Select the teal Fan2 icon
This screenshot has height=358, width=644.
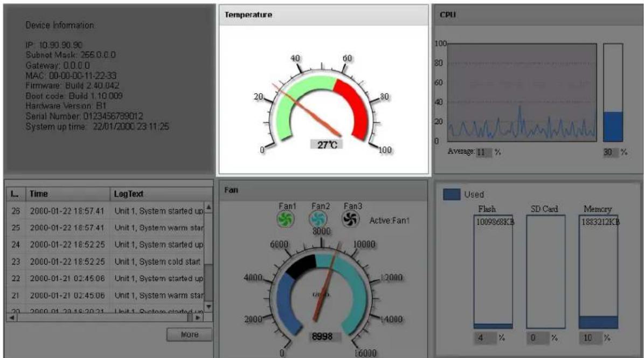(318, 219)
